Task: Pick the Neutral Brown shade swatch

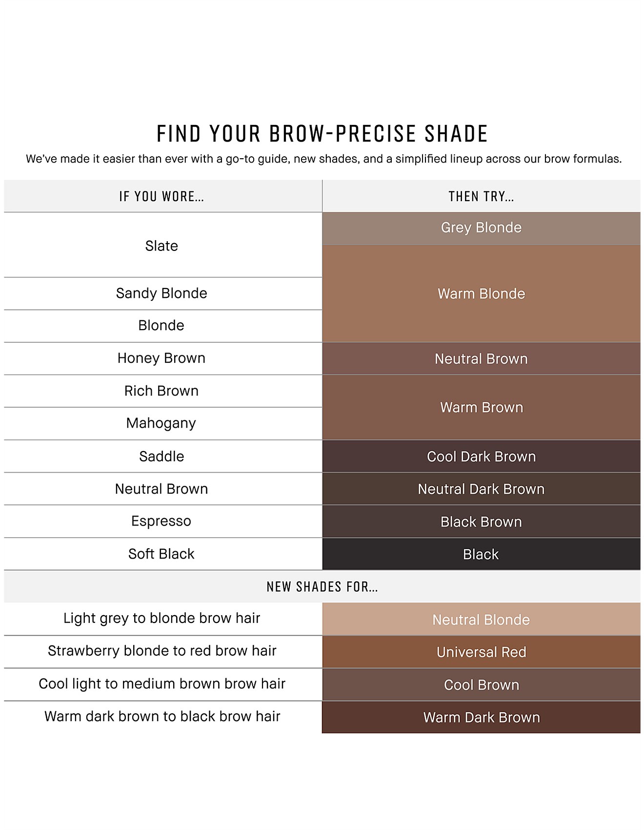Action: [x=481, y=359]
